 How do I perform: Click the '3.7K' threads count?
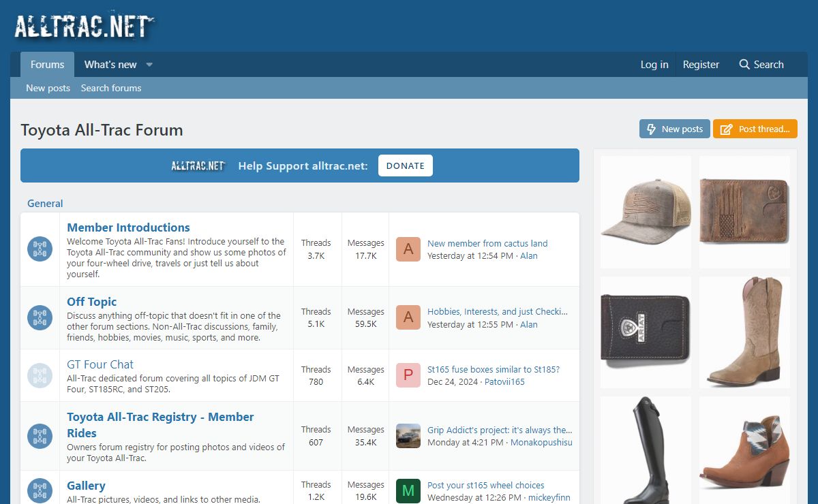pyautogui.click(x=316, y=255)
